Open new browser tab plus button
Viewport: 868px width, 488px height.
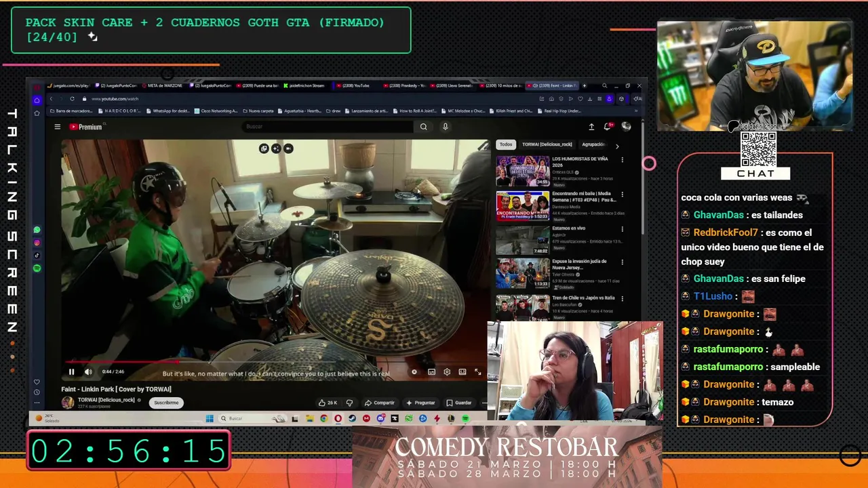pyautogui.click(x=585, y=86)
